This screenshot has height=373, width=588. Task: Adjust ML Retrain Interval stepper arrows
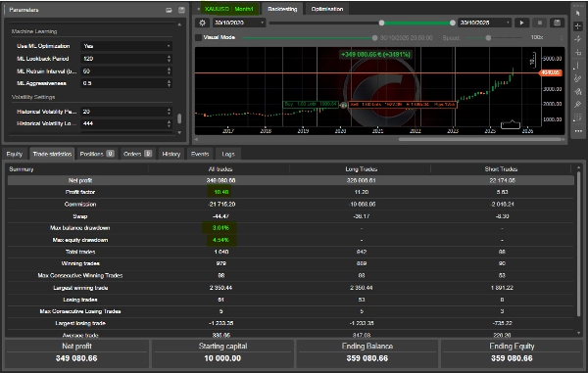click(x=169, y=71)
